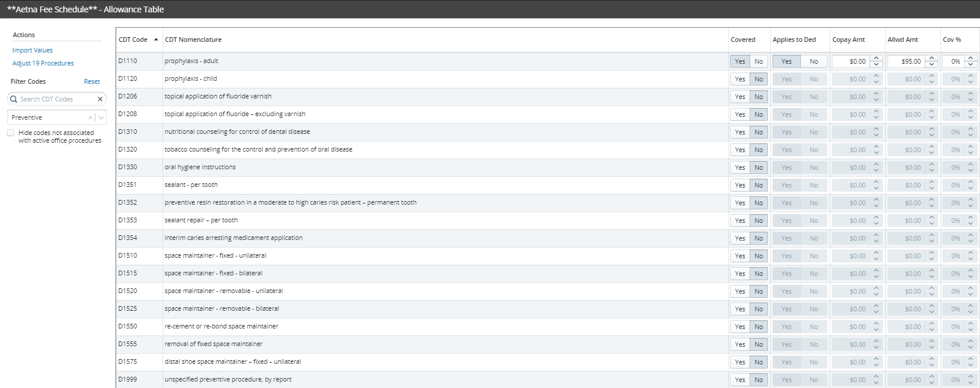Image resolution: width=980 pixels, height=388 pixels.
Task: Set Covered to No for D1110
Action: [x=758, y=61]
